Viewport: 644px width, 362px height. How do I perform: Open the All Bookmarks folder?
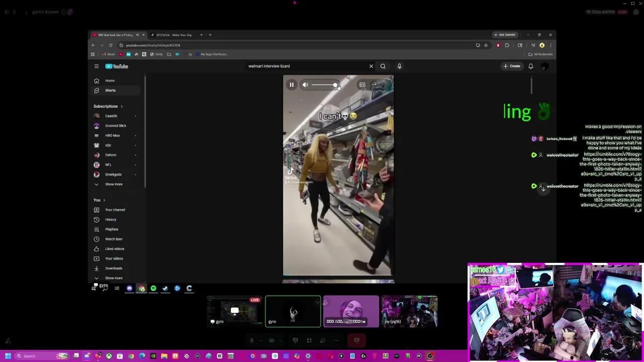click(x=541, y=54)
